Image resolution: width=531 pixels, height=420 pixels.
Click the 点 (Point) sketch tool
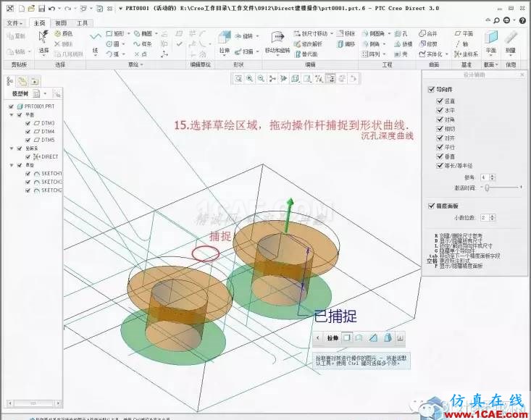141,54
